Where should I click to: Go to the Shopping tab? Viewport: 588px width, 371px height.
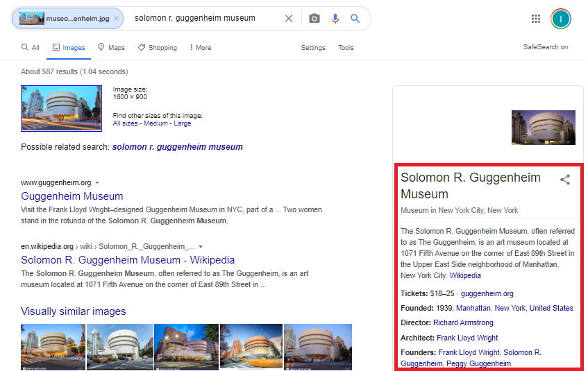click(158, 48)
